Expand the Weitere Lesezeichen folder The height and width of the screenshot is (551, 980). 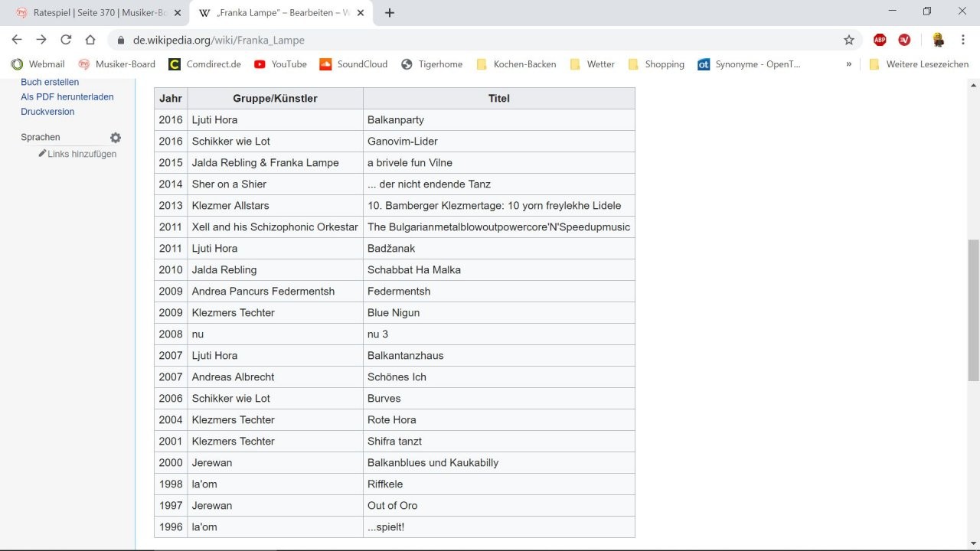(919, 64)
